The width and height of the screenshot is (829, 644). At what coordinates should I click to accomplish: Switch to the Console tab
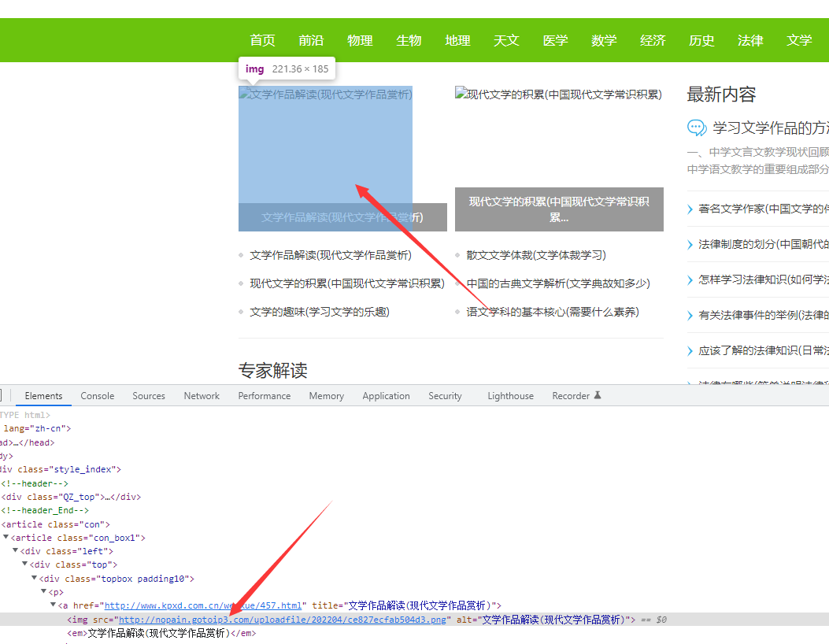tap(98, 396)
